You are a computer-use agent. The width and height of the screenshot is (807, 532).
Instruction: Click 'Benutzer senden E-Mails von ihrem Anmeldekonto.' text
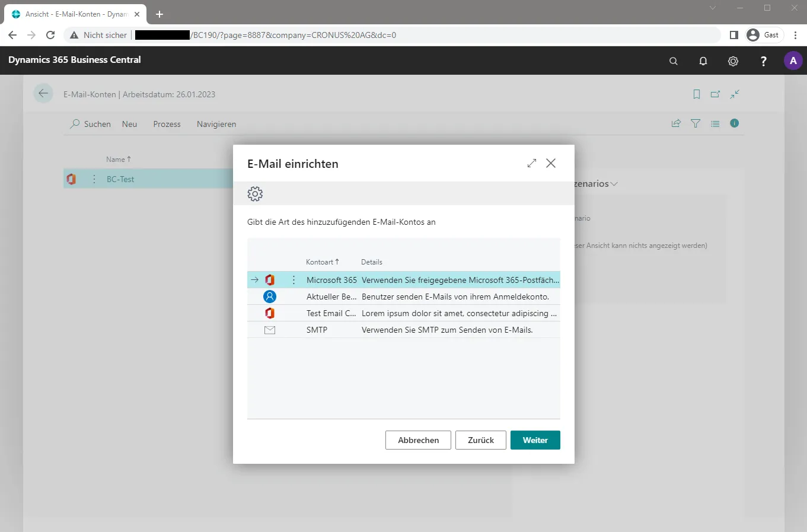455,297
